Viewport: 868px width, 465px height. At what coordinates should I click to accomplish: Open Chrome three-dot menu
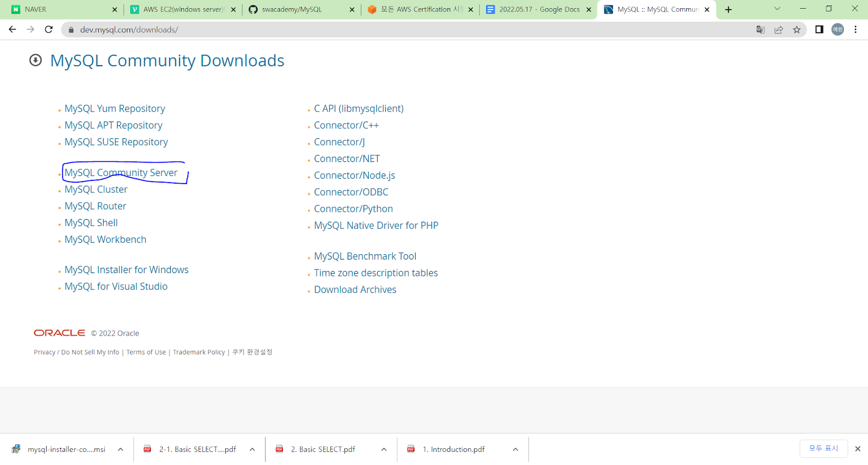pos(856,29)
